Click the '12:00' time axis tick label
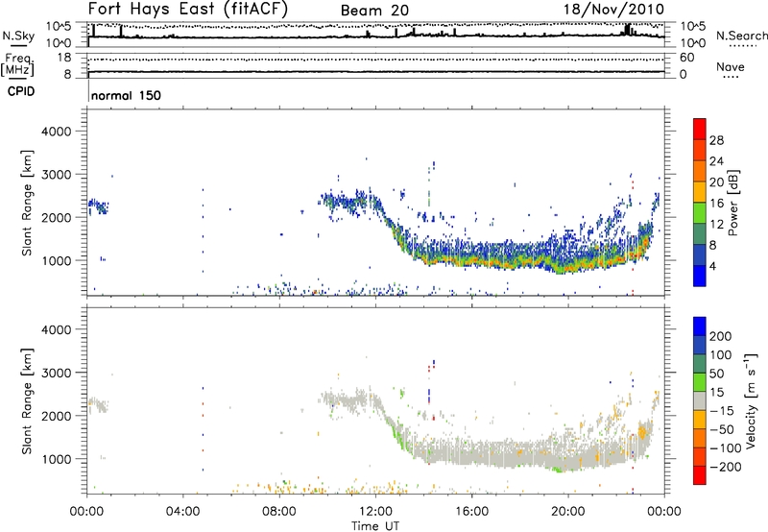Viewport: 768px width, 532px height. (375, 512)
